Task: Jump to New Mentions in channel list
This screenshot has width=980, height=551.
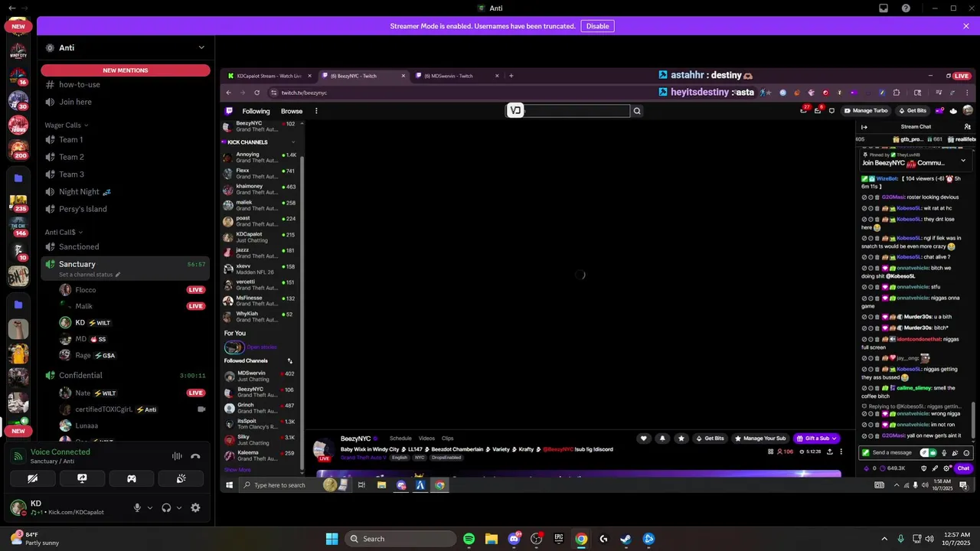Action: 126,70
